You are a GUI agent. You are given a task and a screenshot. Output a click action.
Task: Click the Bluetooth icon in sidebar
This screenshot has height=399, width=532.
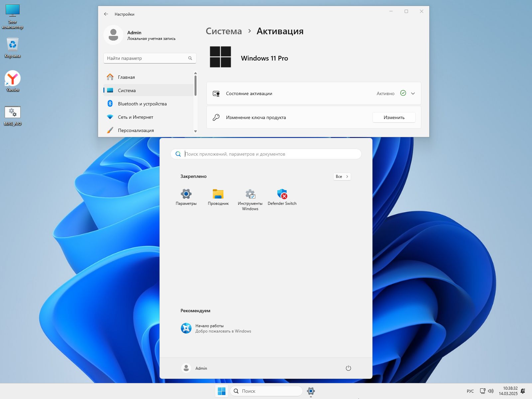click(x=110, y=103)
